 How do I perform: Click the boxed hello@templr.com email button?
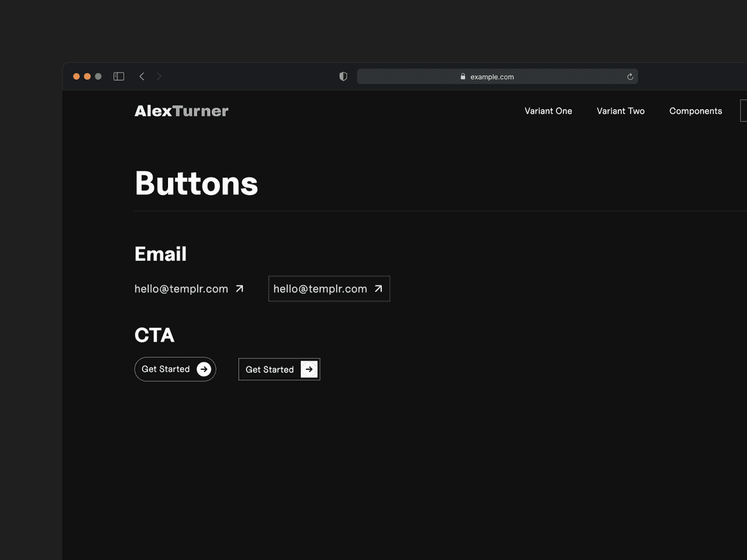click(x=329, y=288)
